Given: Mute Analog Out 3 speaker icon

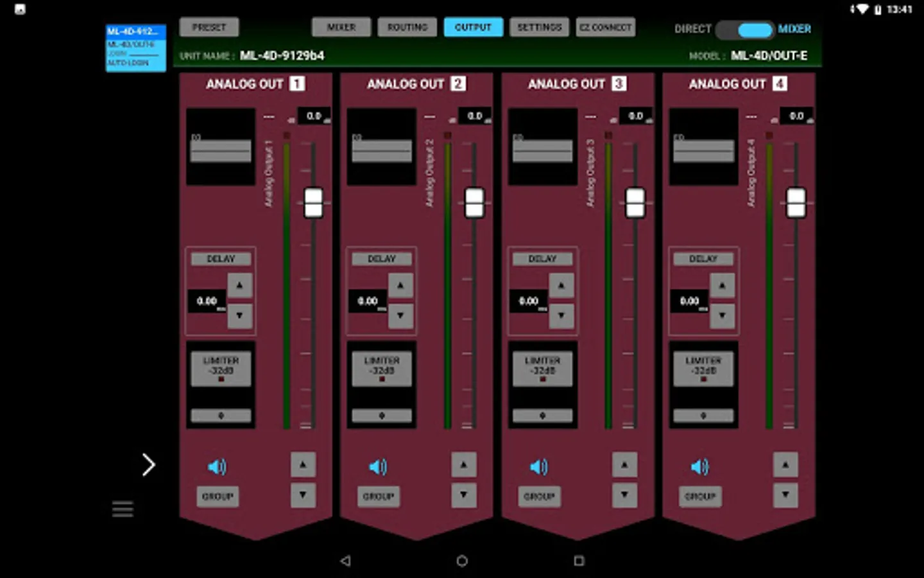Looking at the screenshot, I should [x=539, y=467].
